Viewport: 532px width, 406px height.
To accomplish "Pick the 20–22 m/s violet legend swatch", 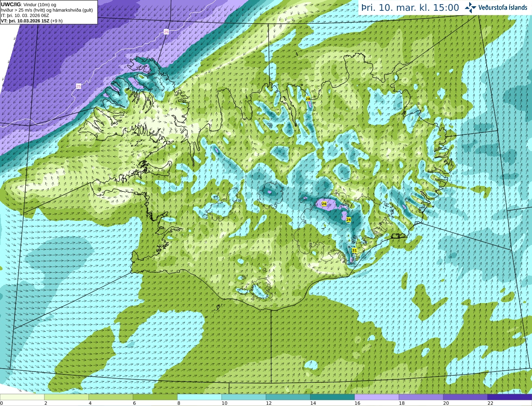I will (x=465, y=397).
